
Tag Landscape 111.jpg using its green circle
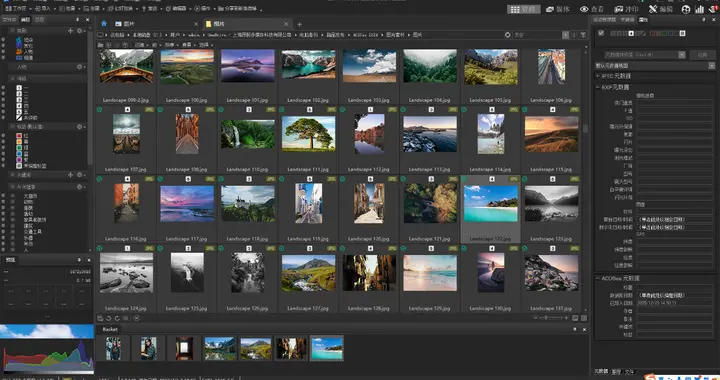(x=281, y=110)
